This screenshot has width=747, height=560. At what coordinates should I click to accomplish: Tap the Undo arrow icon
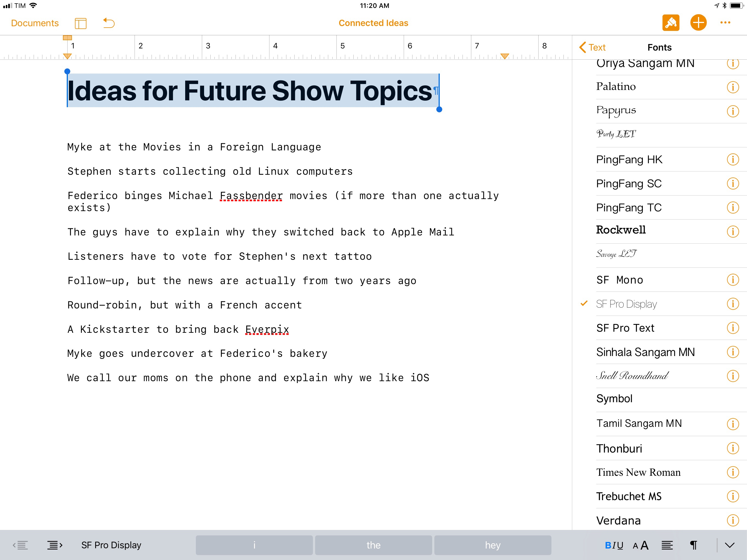(x=109, y=23)
